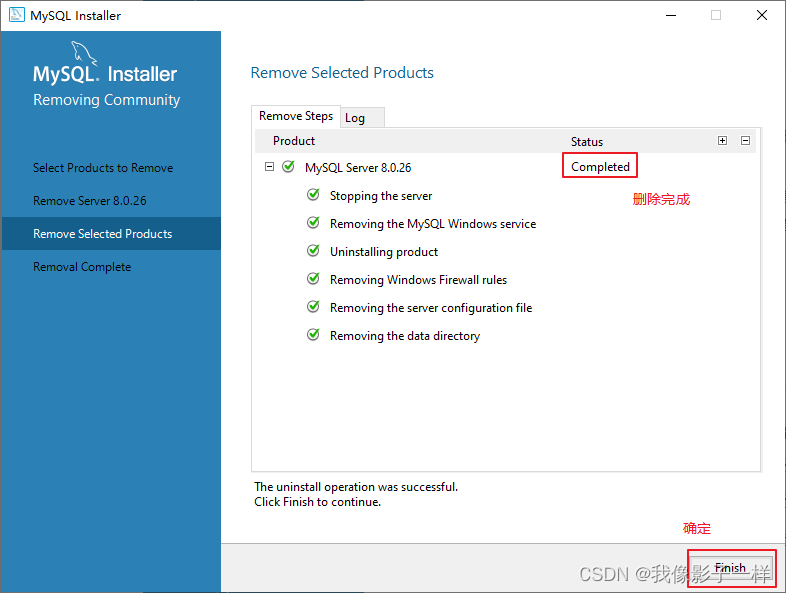Select the Stopping the server step text
786x593 pixels.
381,196
